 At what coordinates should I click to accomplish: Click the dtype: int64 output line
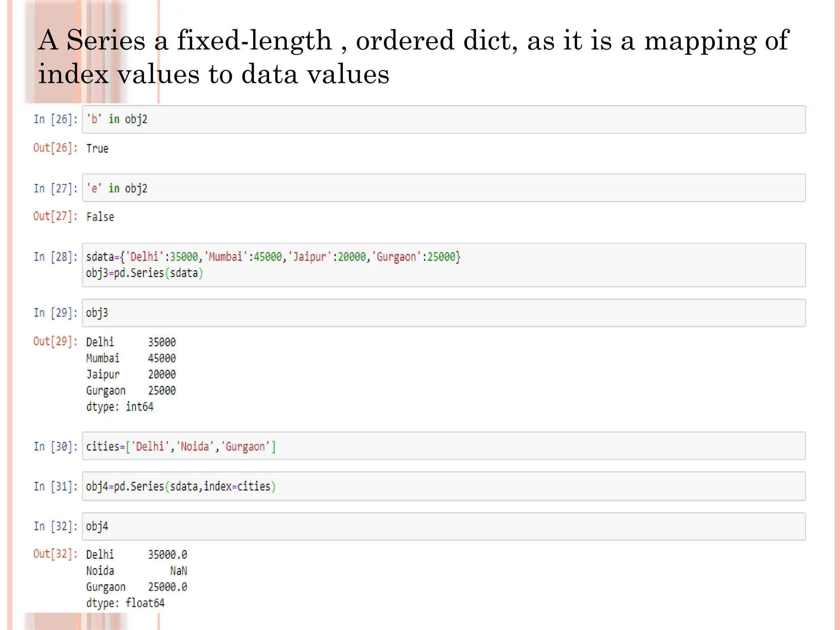point(120,407)
